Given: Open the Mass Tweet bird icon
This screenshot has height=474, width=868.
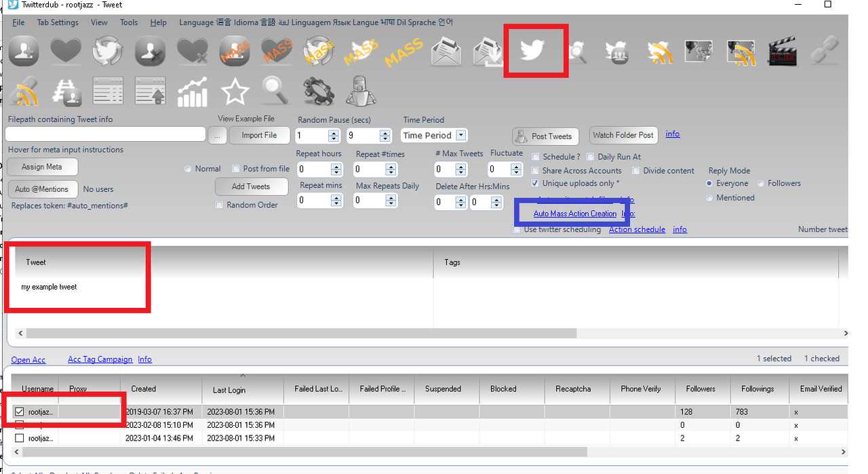Looking at the screenshot, I should 361,51.
